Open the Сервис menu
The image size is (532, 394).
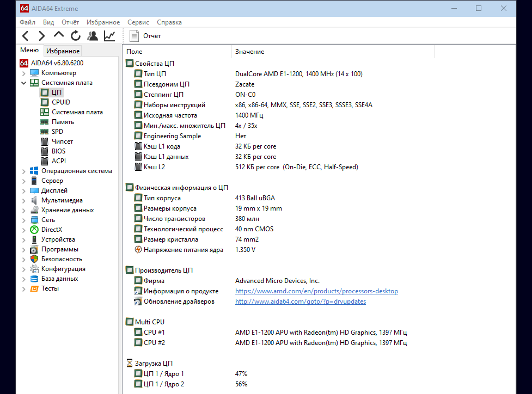tap(138, 22)
